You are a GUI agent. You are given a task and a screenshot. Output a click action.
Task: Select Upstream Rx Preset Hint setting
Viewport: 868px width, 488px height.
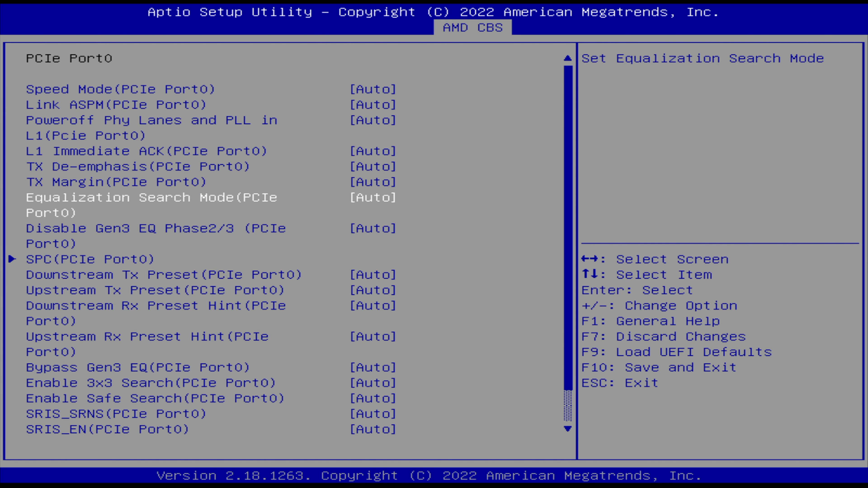147,344
